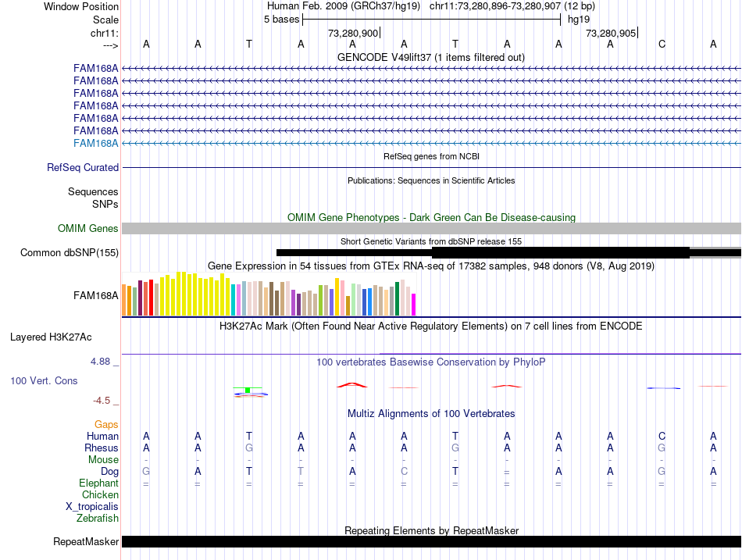The height and width of the screenshot is (560, 742).
Task: Click FAM168A label beside GTEx bar chart
Action: click(95, 295)
